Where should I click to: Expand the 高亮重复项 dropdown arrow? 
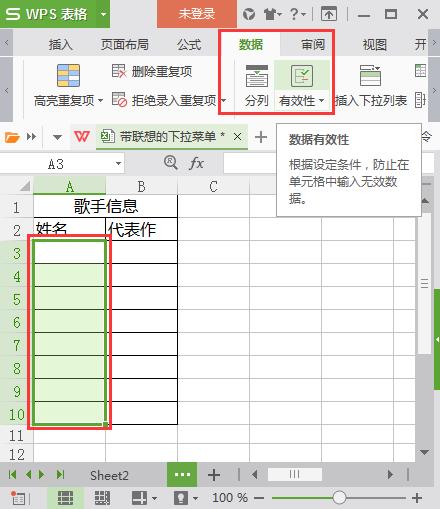[100, 100]
